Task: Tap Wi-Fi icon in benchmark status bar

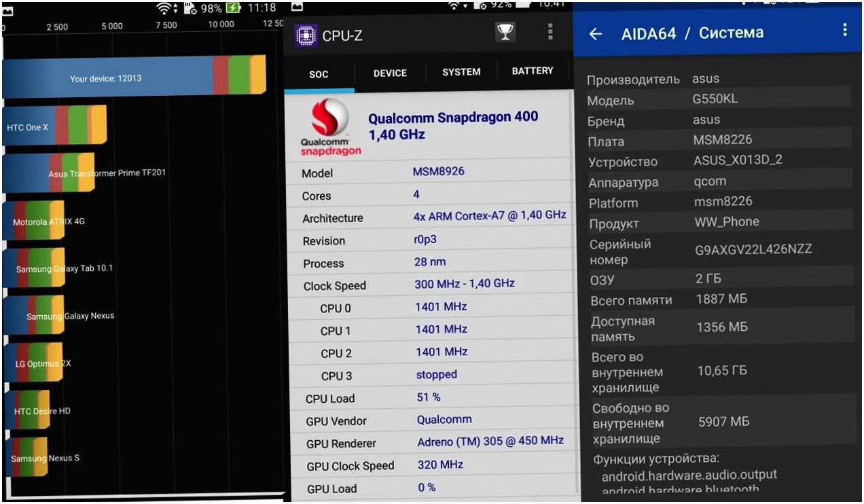Action: (164, 9)
